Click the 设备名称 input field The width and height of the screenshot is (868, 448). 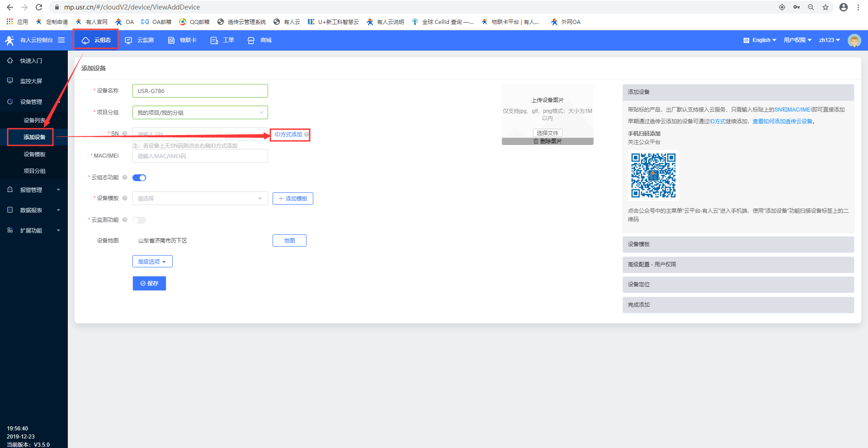[200, 91]
